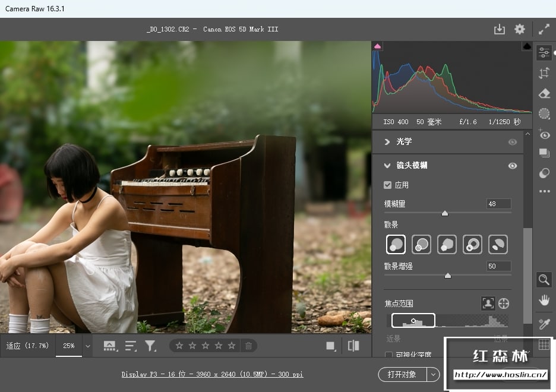Rate the image five stars
This screenshot has height=392, width=556.
pyautogui.click(x=232, y=346)
